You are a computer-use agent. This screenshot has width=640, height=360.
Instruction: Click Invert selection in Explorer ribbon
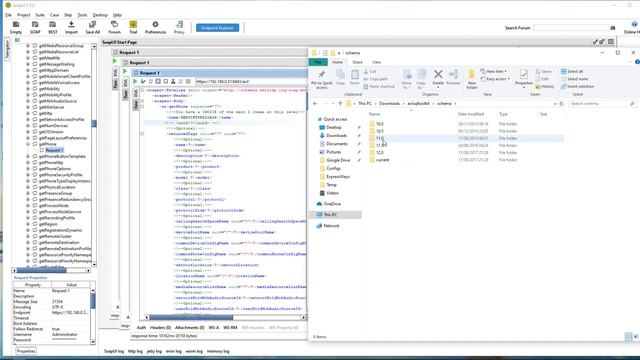577,87
